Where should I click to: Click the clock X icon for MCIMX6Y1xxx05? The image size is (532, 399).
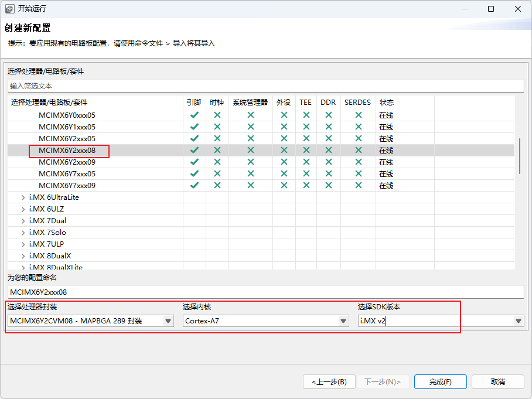click(217, 127)
